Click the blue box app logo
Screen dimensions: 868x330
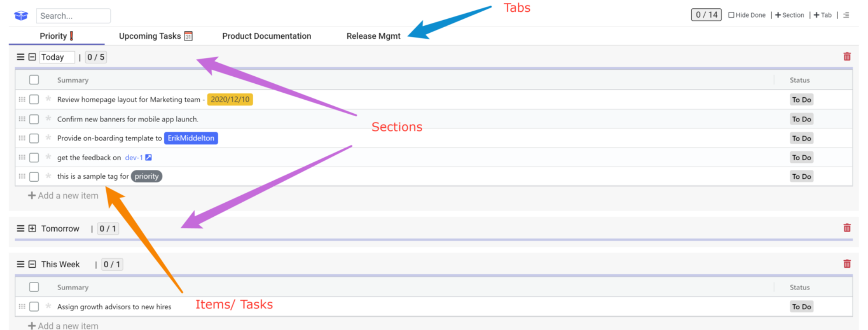pos(21,15)
